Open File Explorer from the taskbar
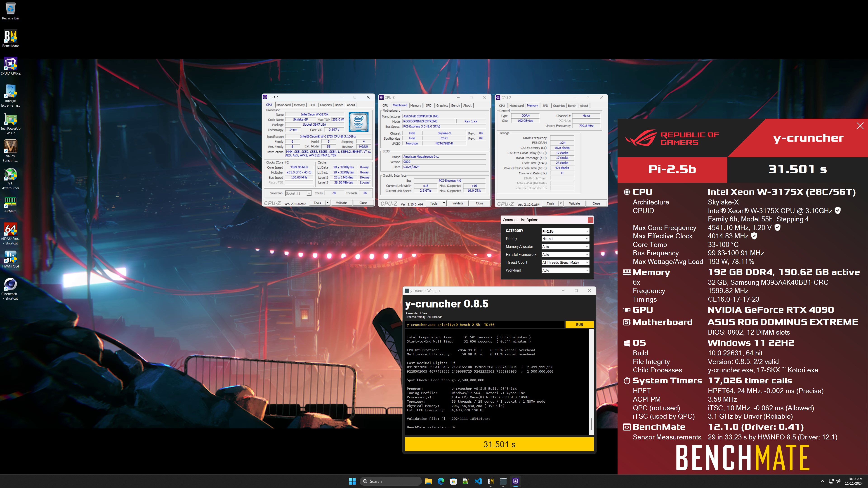This screenshot has height=488, width=868. click(429, 481)
